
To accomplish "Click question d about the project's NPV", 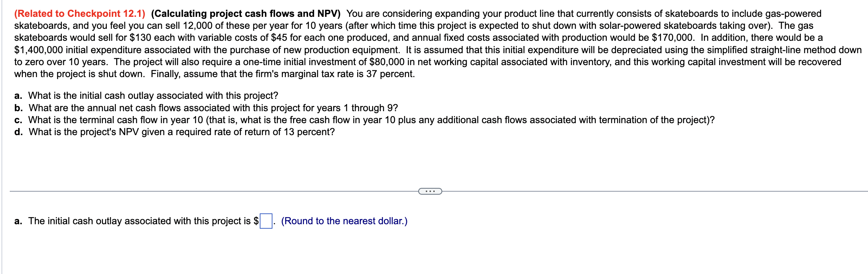I will pyautogui.click(x=174, y=132).
